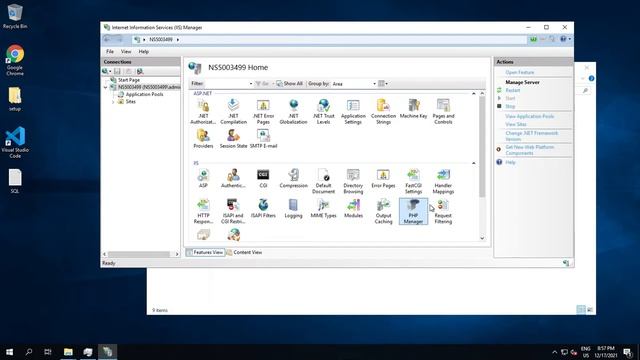Open Google Chrome desktop shortcut
This screenshot has width=640, height=360.
coord(15,60)
